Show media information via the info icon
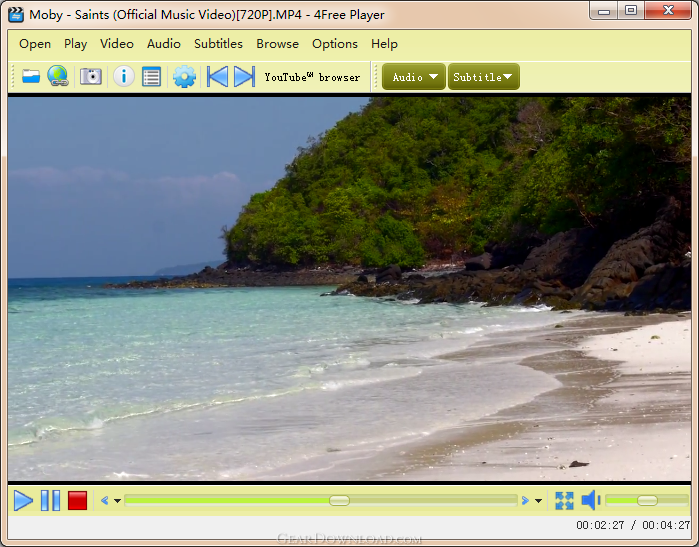Screen dimensions: 699x547 click(x=123, y=76)
